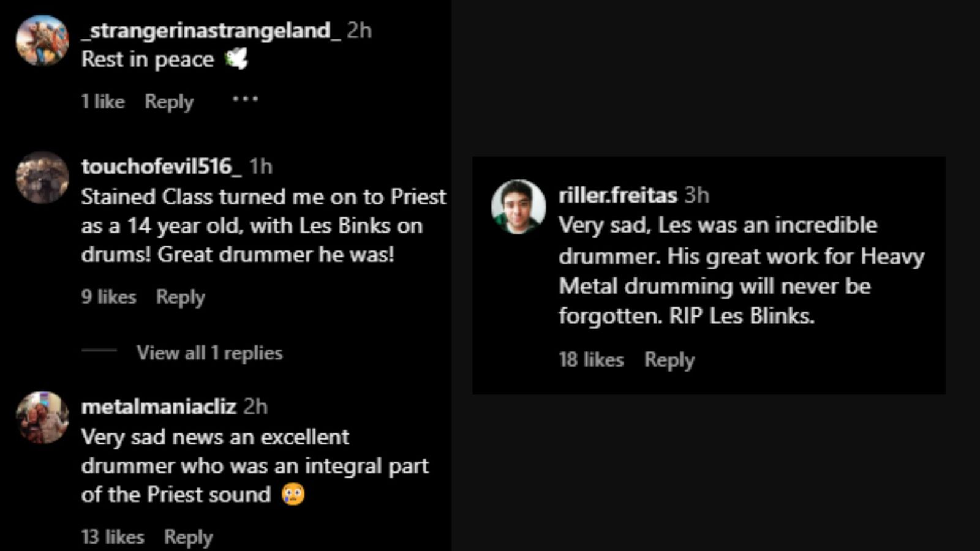Reply to metalmaniacliz's comment

click(x=189, y=537)
